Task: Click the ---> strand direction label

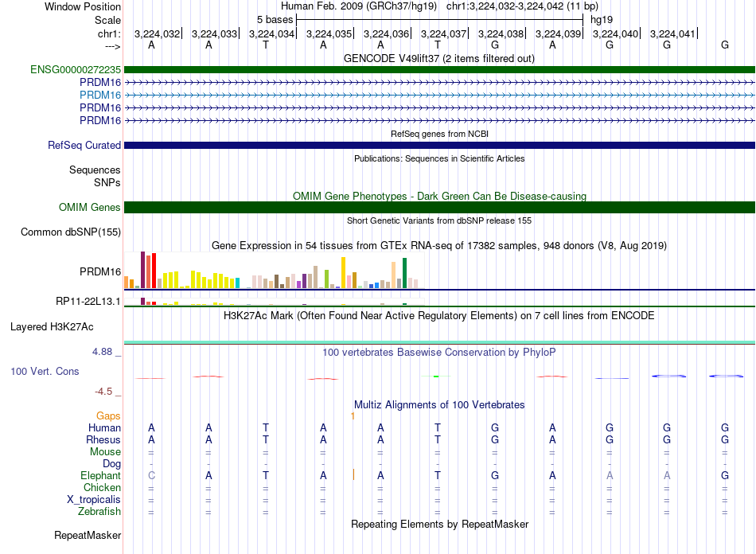Action: click(x=112, y=46)
